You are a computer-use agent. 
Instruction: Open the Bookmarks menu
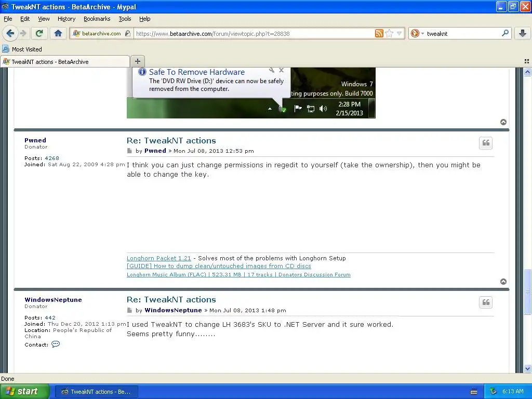pyautogui.click(x=97, y=19)
